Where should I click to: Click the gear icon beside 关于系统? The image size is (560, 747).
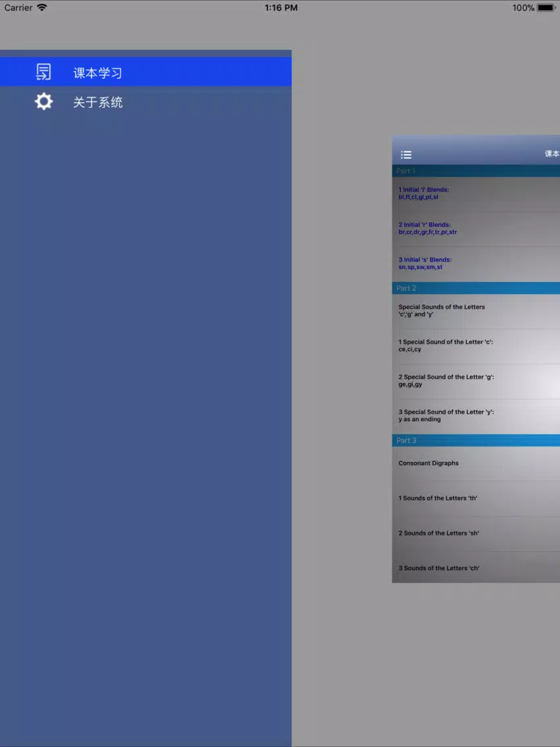point(44,101)
